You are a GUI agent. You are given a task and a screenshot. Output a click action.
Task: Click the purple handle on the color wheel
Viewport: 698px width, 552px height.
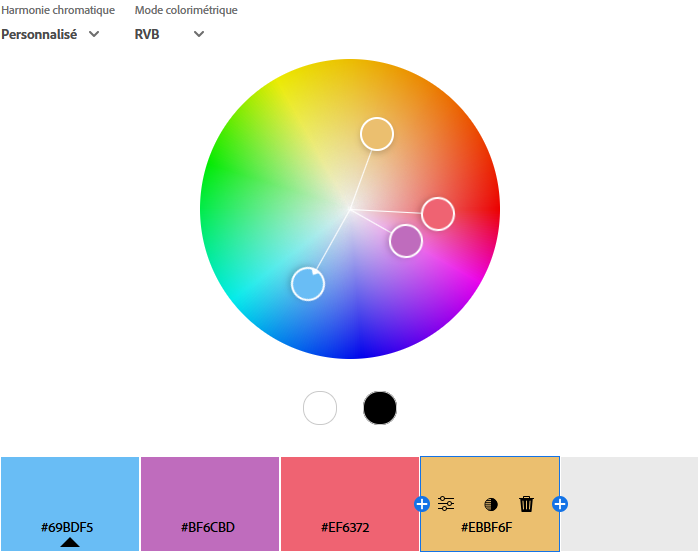[405, 241]
